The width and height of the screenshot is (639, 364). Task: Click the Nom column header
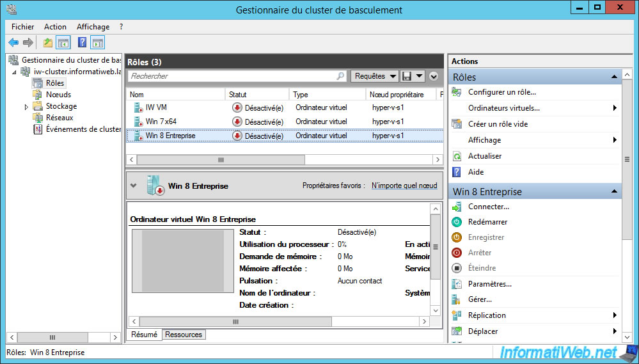pos(176,95)
